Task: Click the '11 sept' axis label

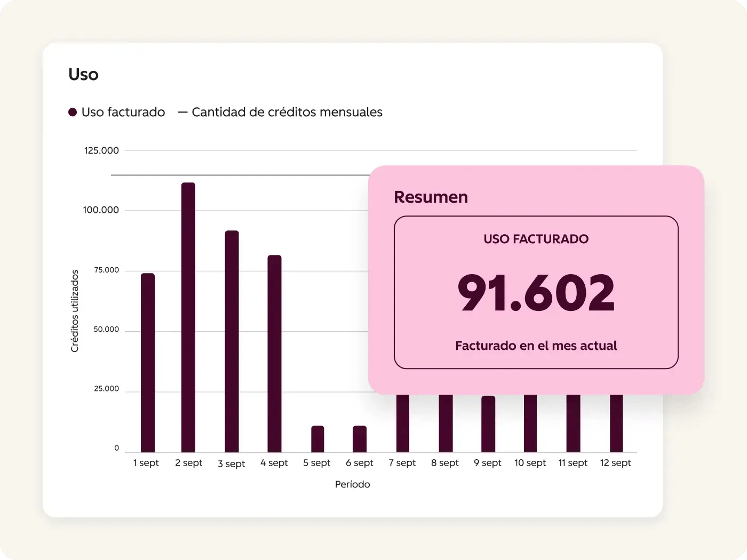Action: (573, 463)
